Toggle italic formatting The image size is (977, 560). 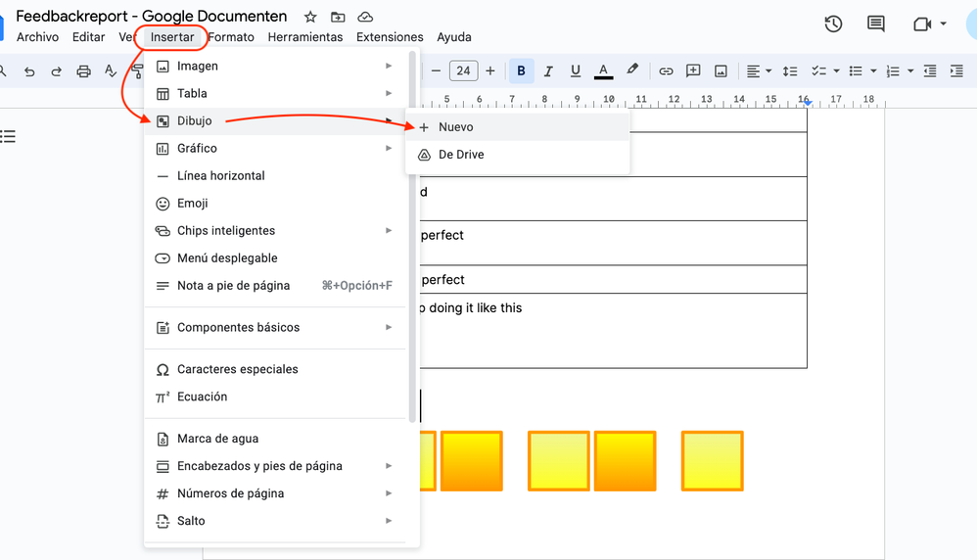click(x=548, y=71)
